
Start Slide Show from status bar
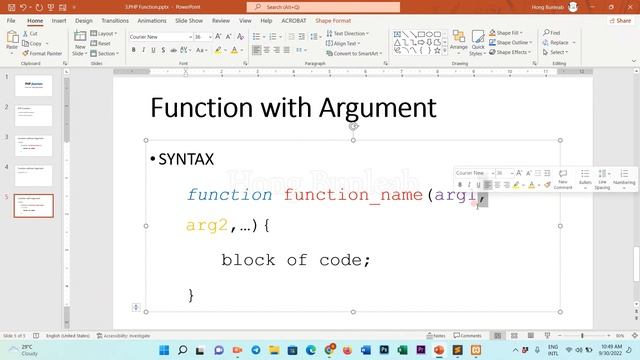coord(547,336)
